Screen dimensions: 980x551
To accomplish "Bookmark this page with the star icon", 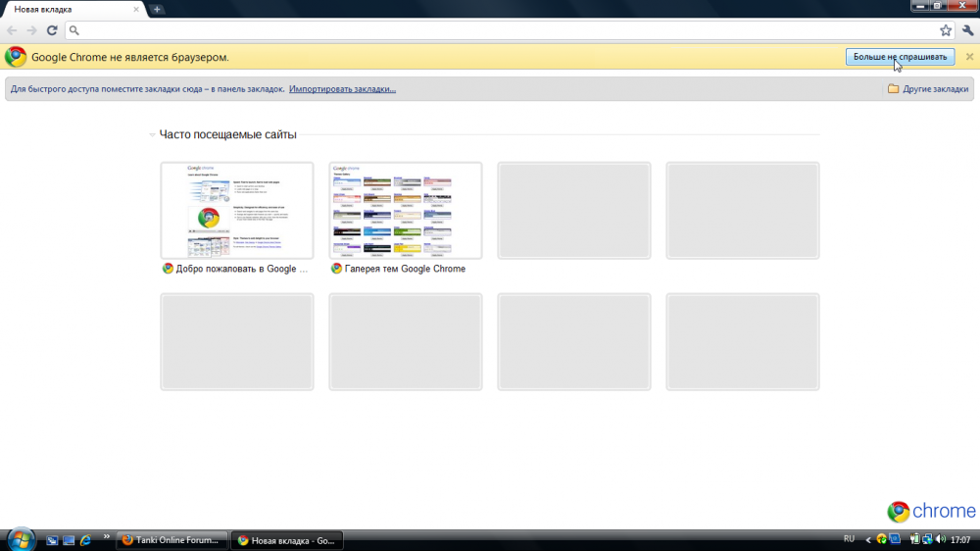I will point(946,30).
